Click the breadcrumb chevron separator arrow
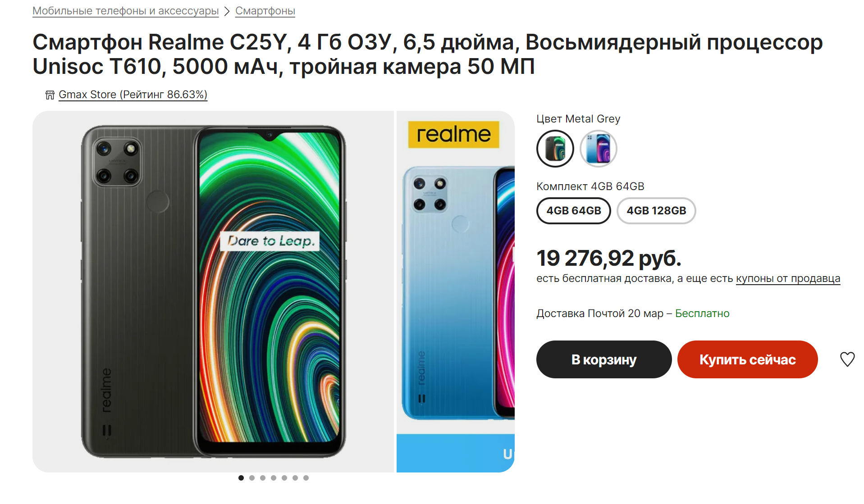864x504 pixels. (x=227, y=11)
